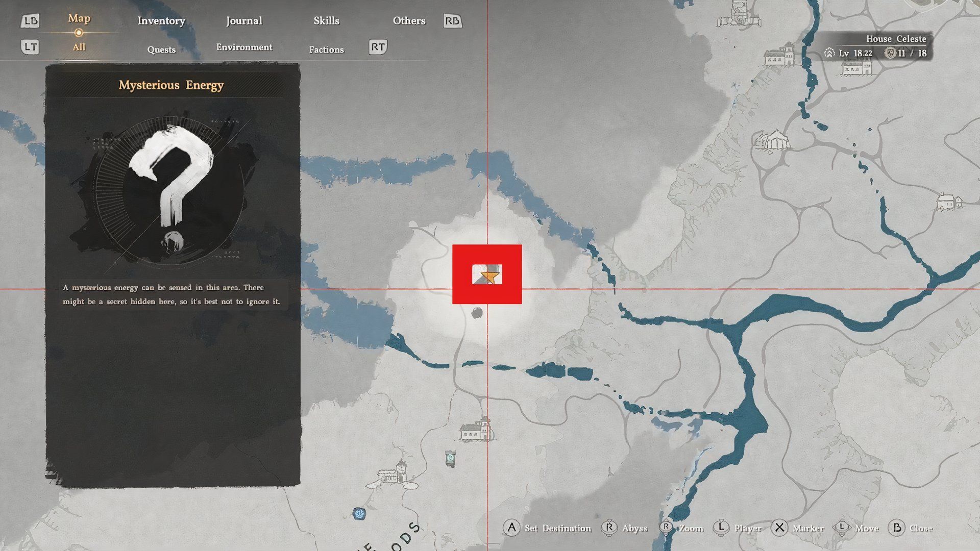Click the orange player arrow marker
This screenshot has height=551, width=980.
pyautogui.click(x=489, y=277)
